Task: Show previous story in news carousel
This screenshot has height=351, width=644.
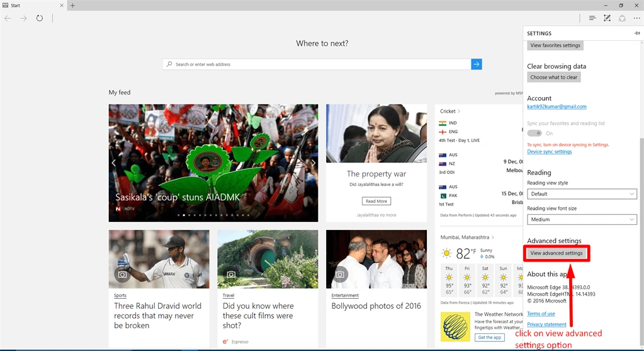Action: point(114,163)
